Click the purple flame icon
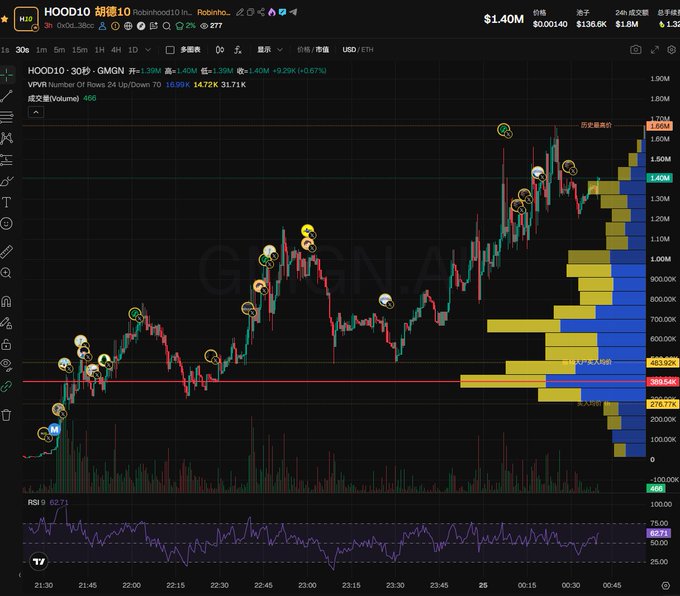680x596 pixels. (x=271, y=12)
